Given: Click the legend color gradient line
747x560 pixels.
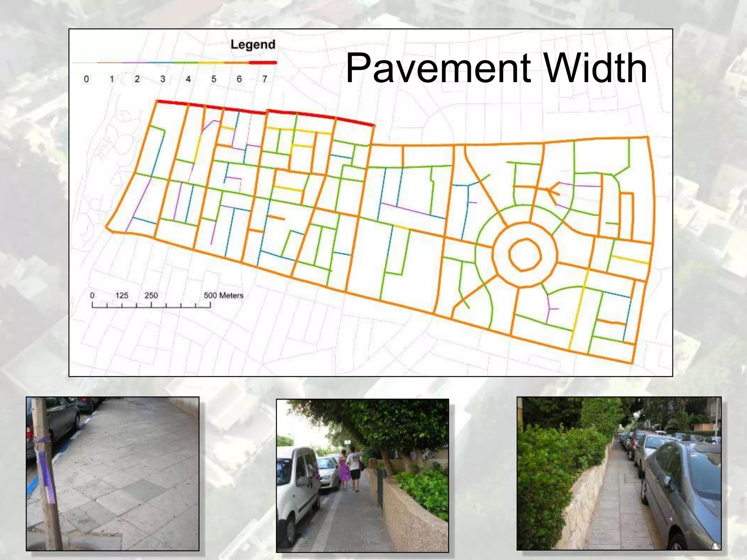Looking at the screenshot, I should point(174,63).
